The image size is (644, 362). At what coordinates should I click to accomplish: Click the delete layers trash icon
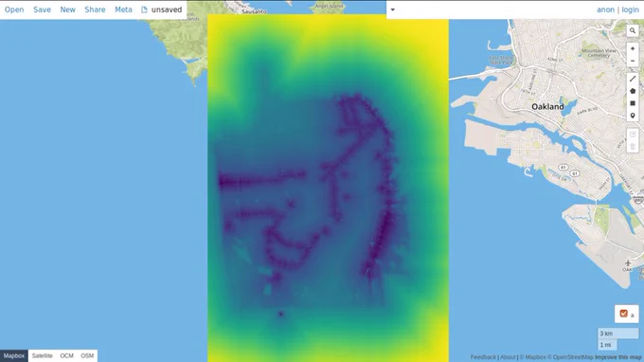click(633, 147)
